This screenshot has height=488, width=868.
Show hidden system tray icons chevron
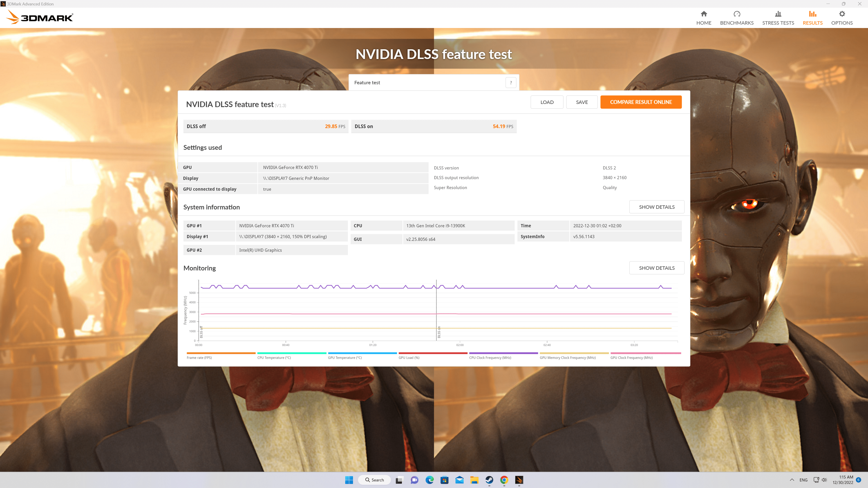click(x=792, y=480)
